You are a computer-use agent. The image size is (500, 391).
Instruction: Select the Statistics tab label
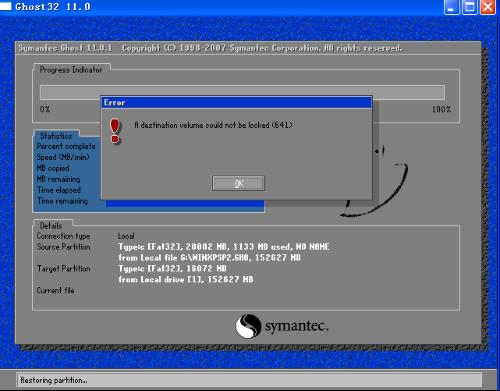click(x=56, y=136)
